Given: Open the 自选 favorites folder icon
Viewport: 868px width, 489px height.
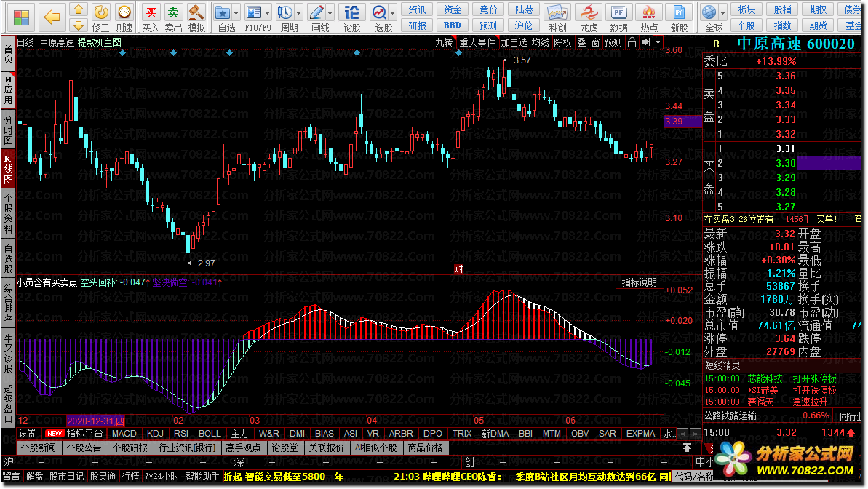Looking at the screenshot, I should (x=223, y=12).
